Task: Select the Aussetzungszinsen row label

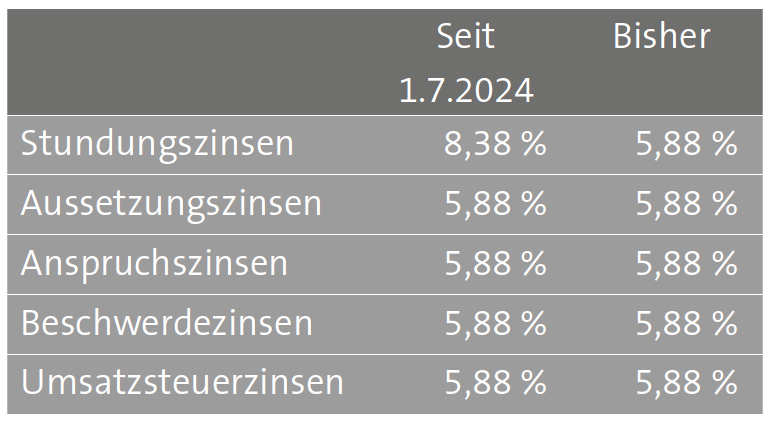Action: 171,205
